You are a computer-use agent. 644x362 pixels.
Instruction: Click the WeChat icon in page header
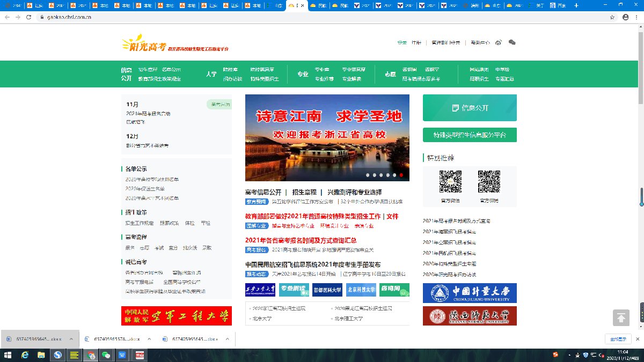click(x=512, y=42)
